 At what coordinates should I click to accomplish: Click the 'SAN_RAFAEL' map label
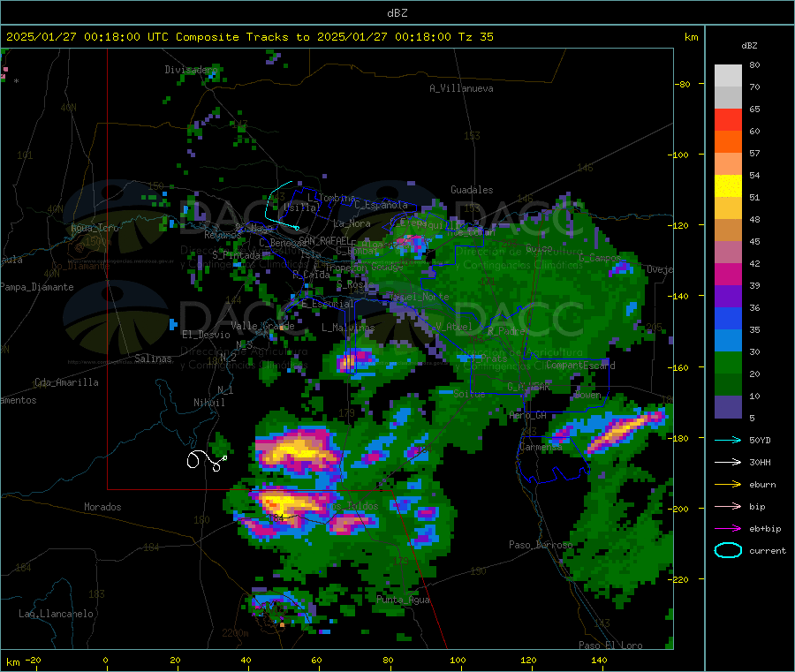point(324,240)
